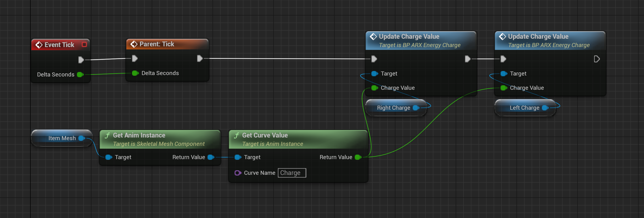Select the Get Curve Value node header
644x218 pixels.
[x=298, y=139]
